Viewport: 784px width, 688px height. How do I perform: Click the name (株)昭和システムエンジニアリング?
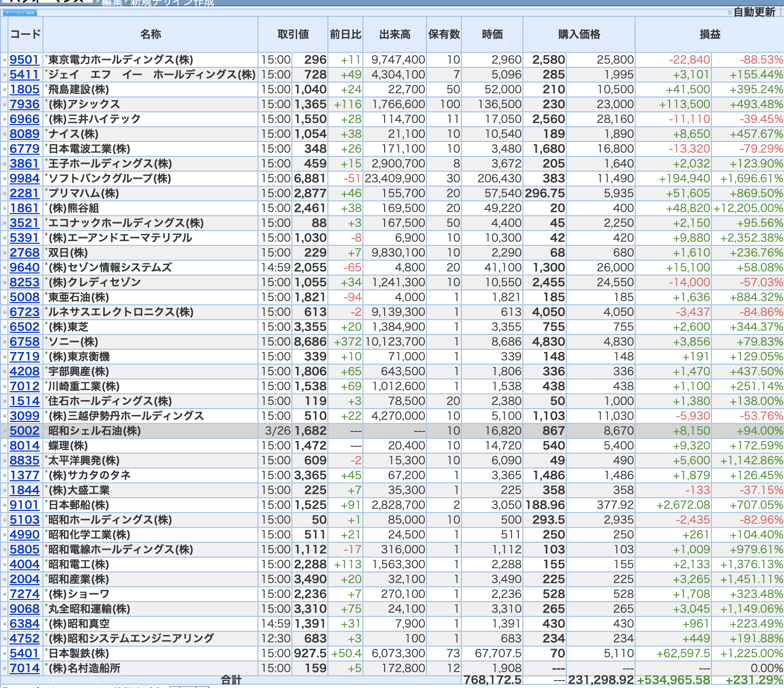click(x=131, y=639)
